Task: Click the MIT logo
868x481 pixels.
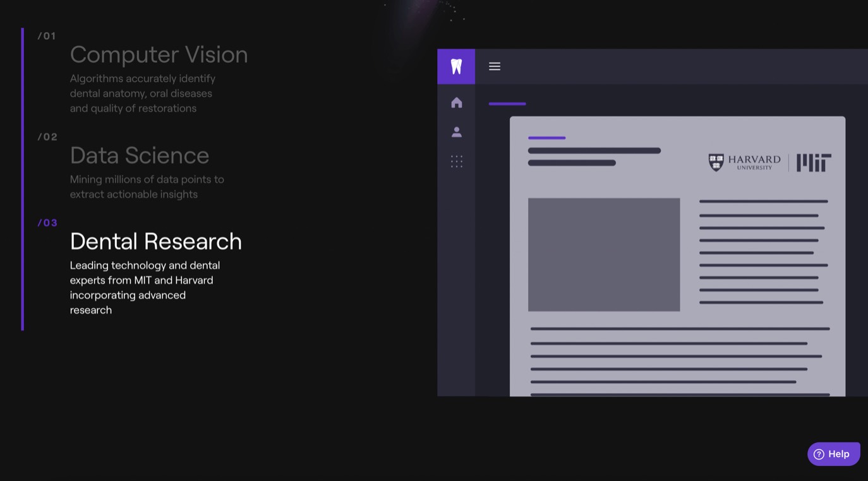Action: pos(814,163)
